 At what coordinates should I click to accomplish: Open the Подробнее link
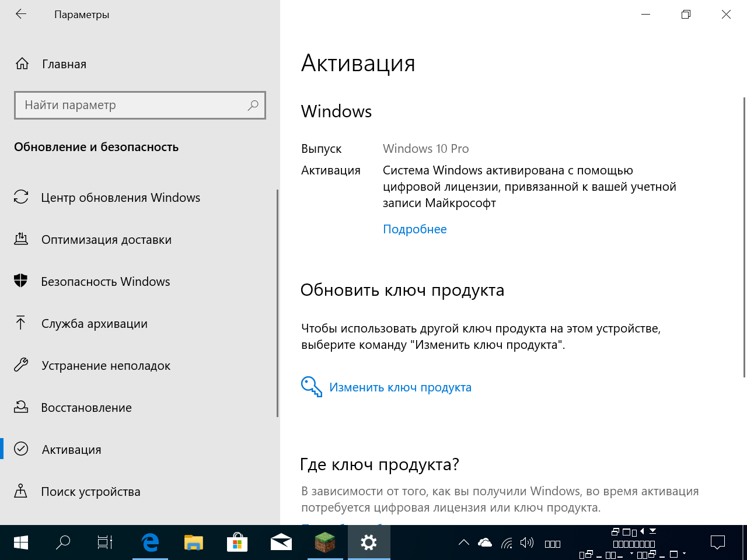tap(415, 229)
